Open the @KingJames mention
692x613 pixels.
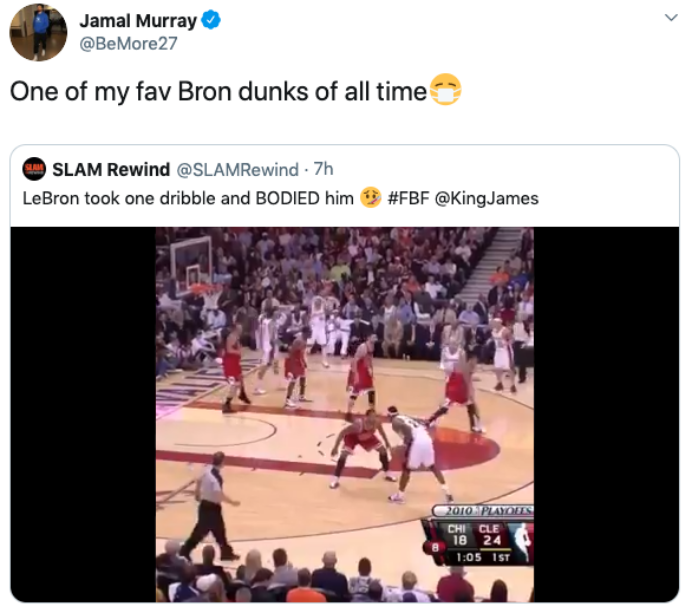487,199
